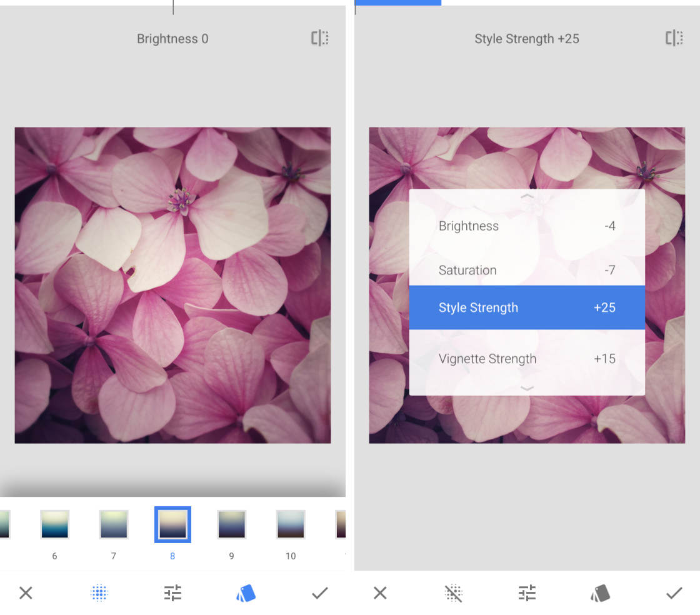The image size is (700, 615).
Task: Tap the highlighted Style Strength row
Action: click(527, 307)
